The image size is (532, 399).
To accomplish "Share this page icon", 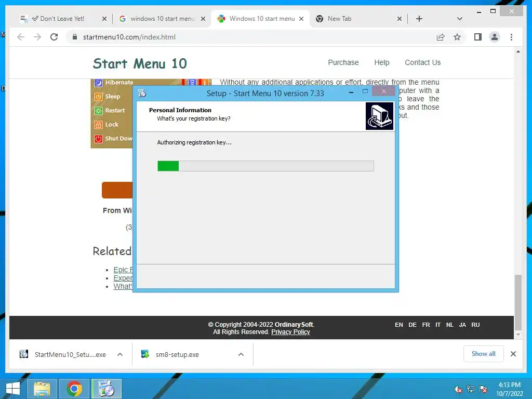I will [x=441, y=37].
